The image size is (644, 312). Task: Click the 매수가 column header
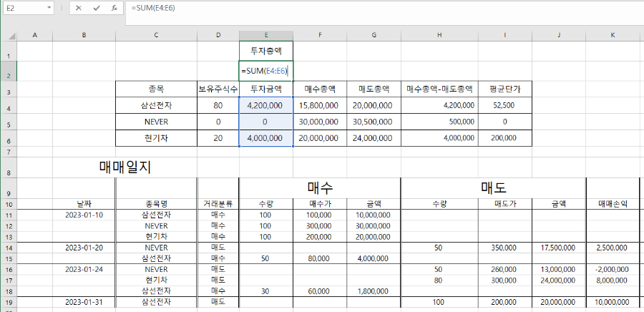point(320,204)
